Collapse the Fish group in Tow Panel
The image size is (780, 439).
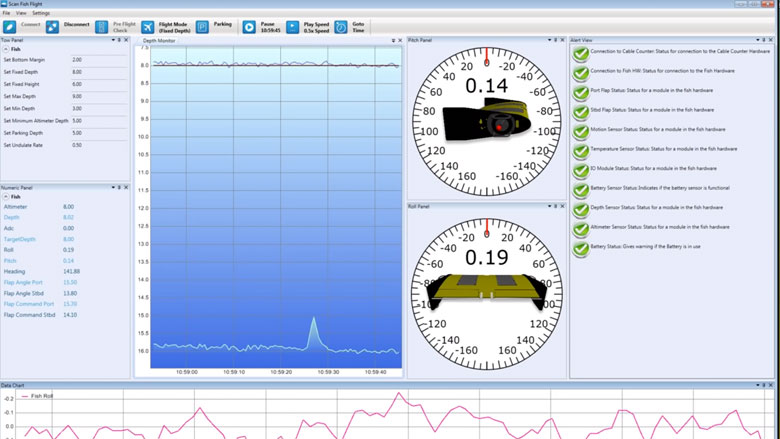(6, 49)
